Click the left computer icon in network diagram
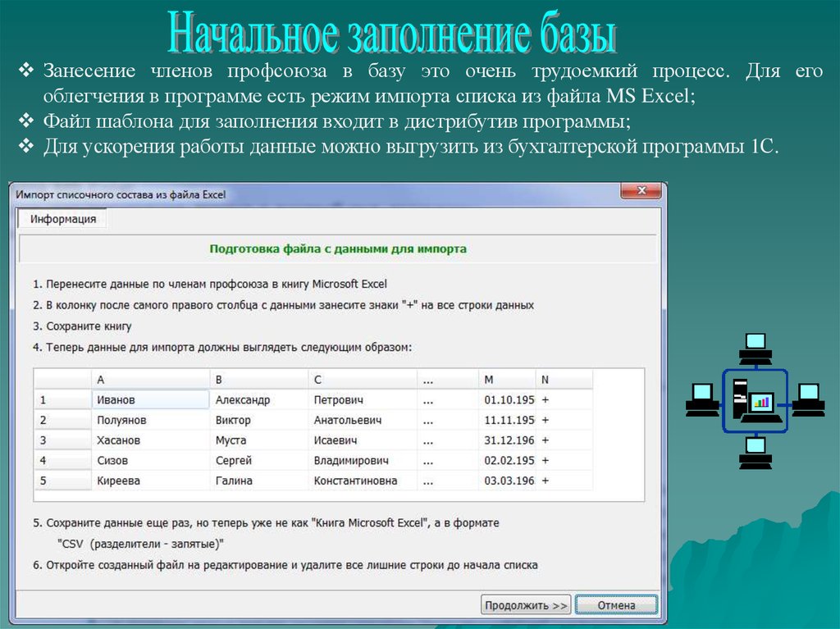This screenshot has height=629, width=840. (x=702, y=399)
